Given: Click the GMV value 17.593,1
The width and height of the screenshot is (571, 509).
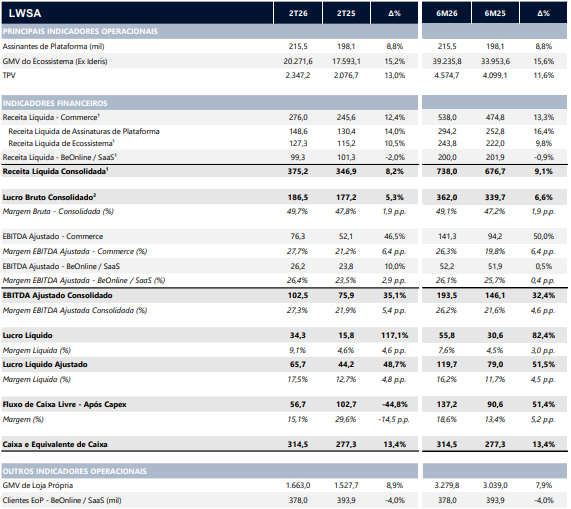Looking at the screenshot, I should pos(346,62).
